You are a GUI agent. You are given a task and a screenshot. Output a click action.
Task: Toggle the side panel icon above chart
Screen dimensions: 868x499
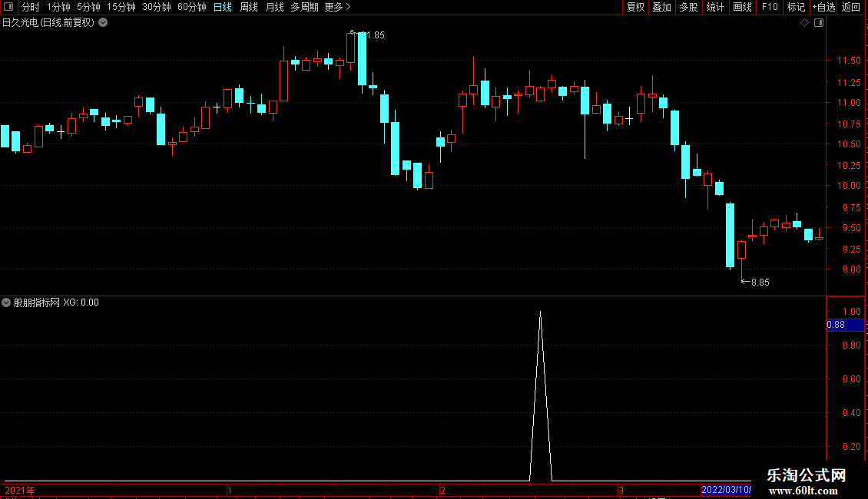pos(819,23)
